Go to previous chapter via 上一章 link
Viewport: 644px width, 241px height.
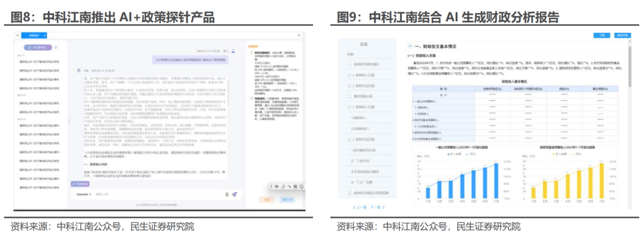(x=360, y=208)
